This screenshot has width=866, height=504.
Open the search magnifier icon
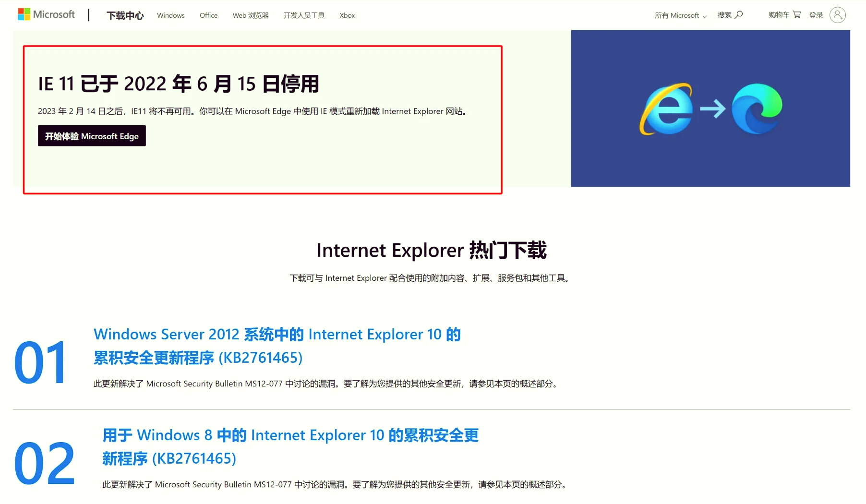pos(739,15)
